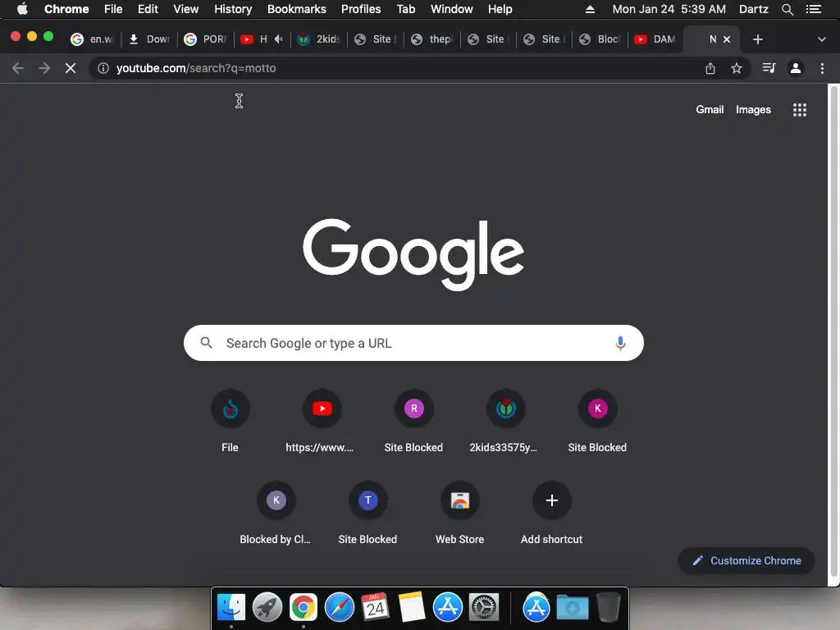840x630 pixels.
Task: Open the Profiles menu
Action: (x=361, y=9)
